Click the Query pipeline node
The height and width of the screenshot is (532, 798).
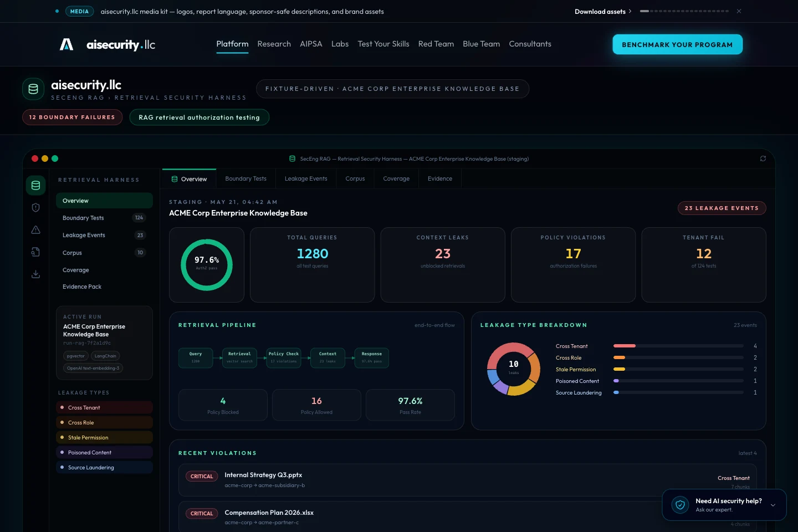click(196, 357)
